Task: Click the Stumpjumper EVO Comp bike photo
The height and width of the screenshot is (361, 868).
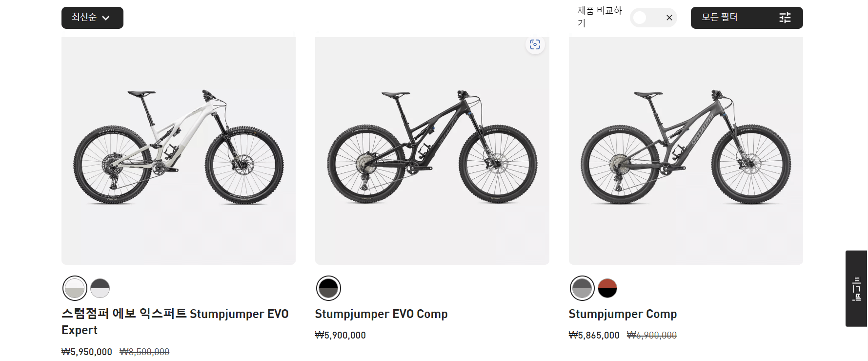Action: [432, 150]
